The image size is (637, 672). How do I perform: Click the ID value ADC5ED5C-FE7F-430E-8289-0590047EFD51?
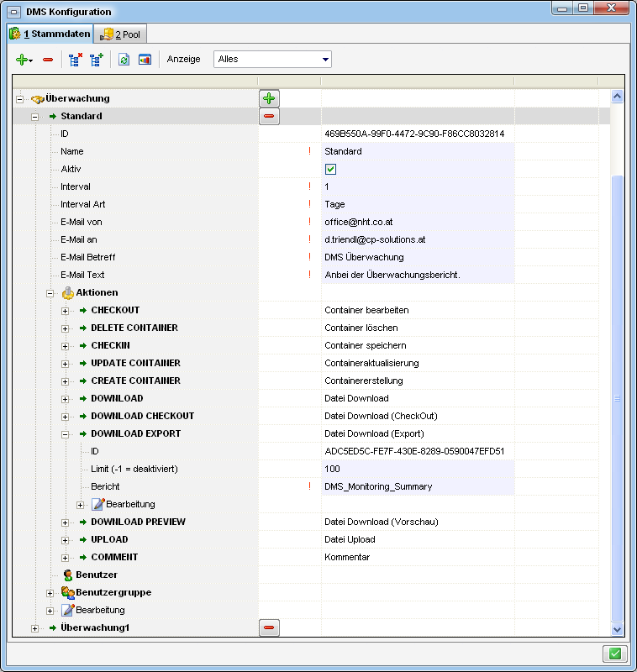pyautogui.click(x=414, y=451)
